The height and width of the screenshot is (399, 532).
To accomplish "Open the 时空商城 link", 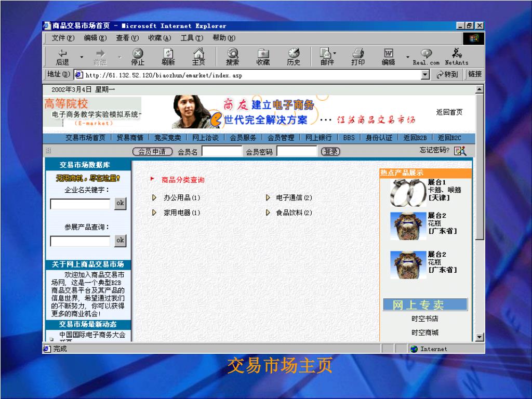I will click(x=425, y=332).
